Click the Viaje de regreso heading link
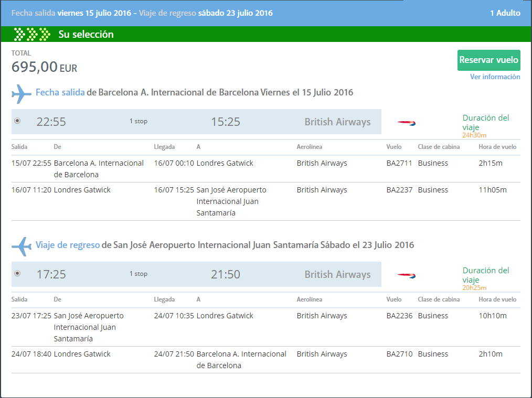The height and width of the screenshot is (398, 532). 68,245
